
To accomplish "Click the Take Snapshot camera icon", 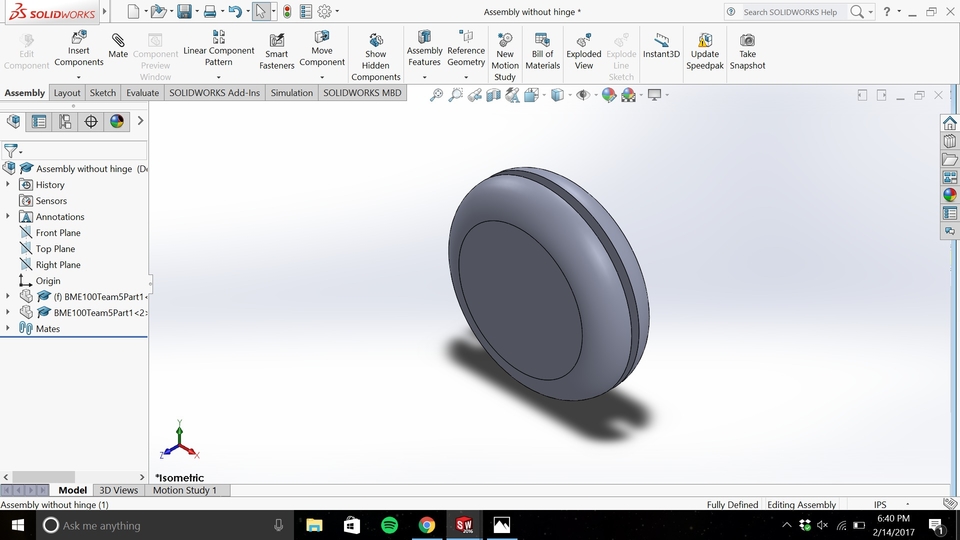I will 747,40.
